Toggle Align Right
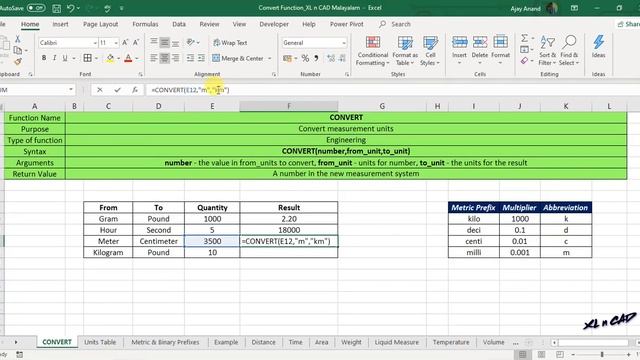This screenshot has width=640, height=360. pyautogui.click(x=176, y=58)
